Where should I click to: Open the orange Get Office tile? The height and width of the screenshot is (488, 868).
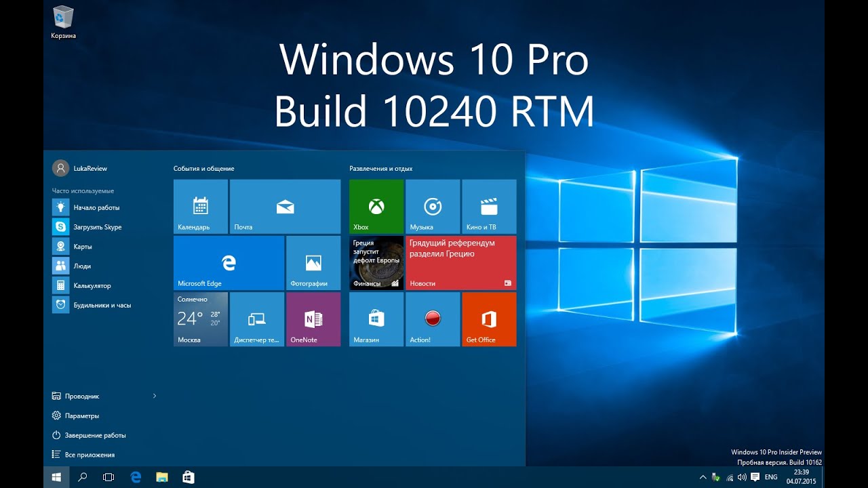489,319
